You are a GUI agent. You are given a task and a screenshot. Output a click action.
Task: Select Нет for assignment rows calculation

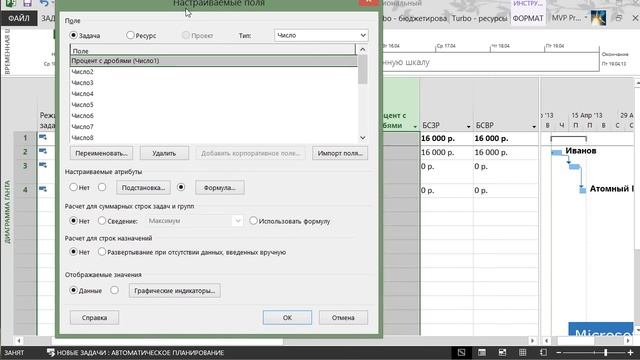73,252
